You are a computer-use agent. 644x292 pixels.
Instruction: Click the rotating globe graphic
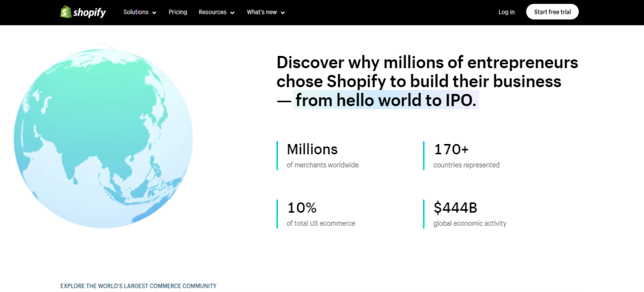tap(99, 133)
